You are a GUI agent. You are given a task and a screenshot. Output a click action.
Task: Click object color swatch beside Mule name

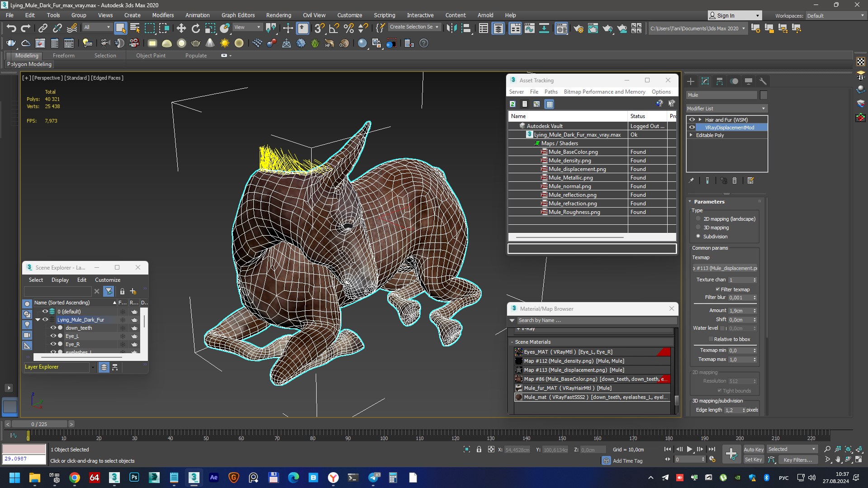click(x=764, y=95)
